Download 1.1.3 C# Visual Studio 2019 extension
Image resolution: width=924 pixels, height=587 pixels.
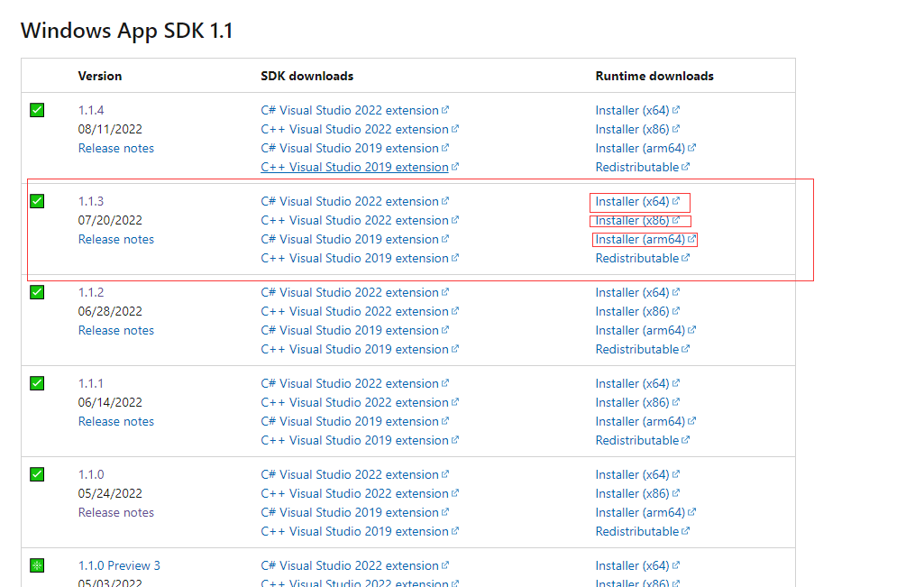point(355,239)
